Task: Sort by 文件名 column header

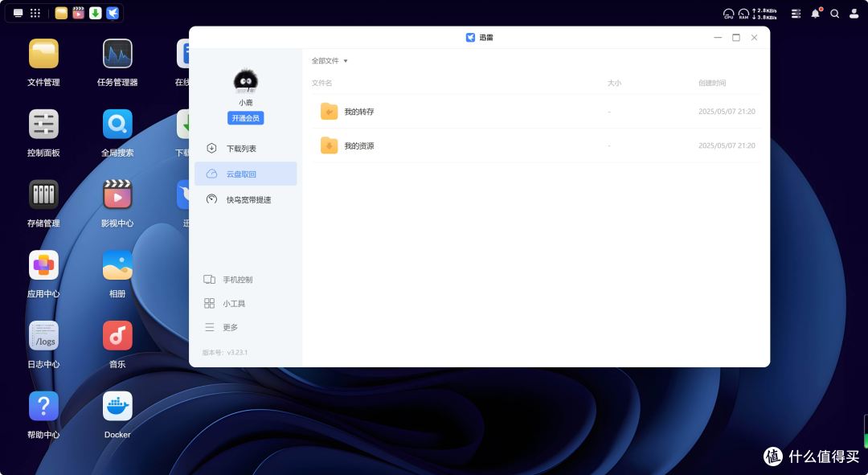Action: point(321,83)
